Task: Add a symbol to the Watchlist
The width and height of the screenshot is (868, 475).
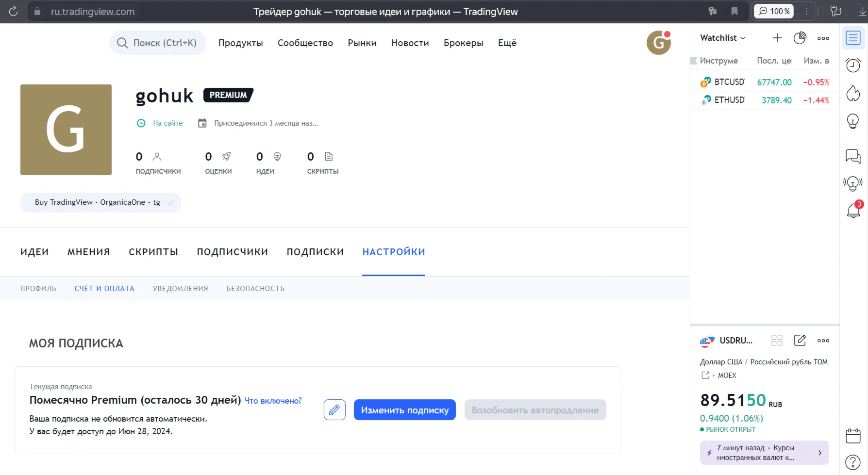Action: point(777,38)
